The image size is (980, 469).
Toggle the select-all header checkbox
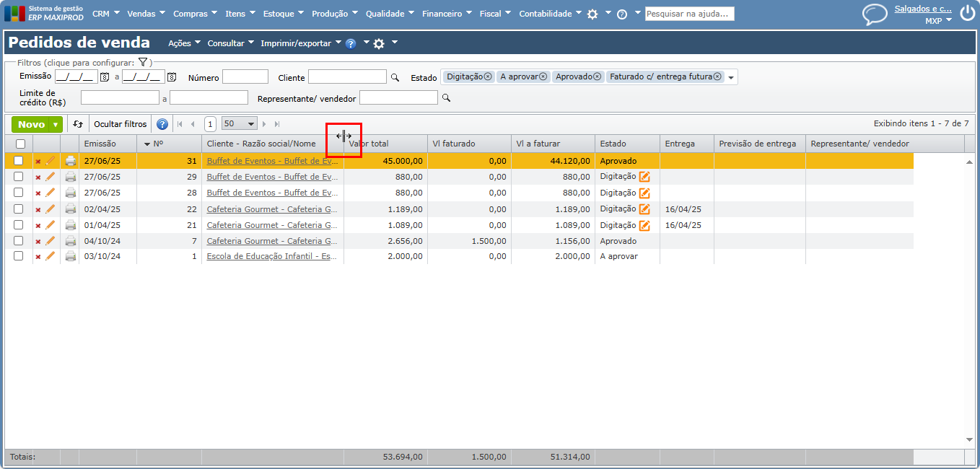[20, 144]
